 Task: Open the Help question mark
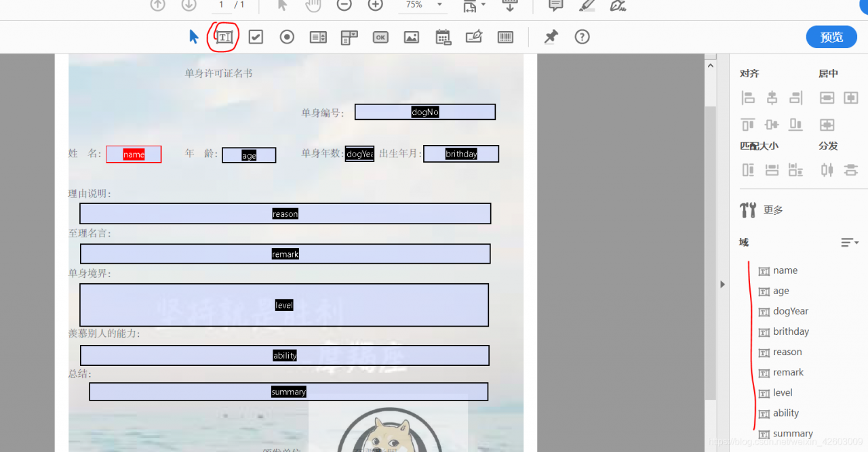(x=582, y=37)
